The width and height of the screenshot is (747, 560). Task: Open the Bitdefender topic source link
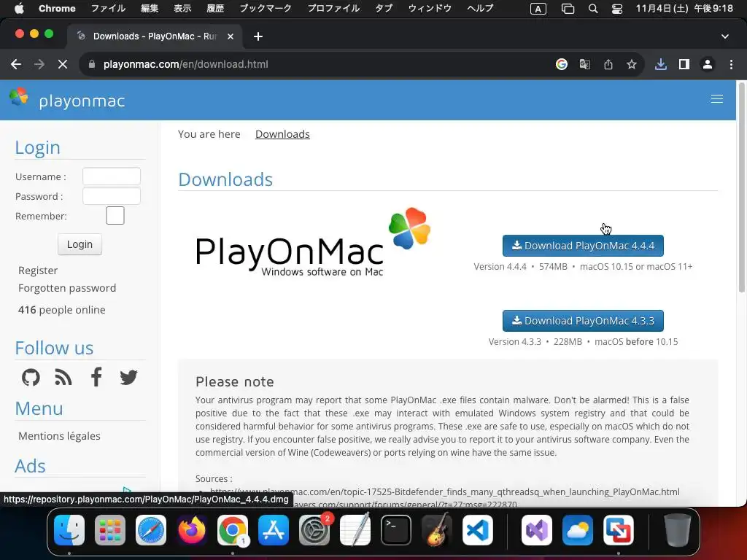point(444,491)
